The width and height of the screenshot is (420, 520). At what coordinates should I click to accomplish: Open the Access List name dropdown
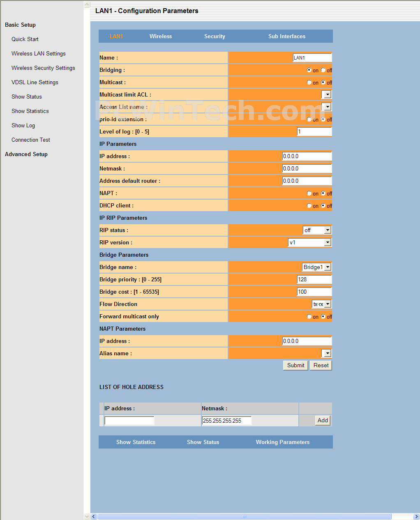click(x=326, y=107)
